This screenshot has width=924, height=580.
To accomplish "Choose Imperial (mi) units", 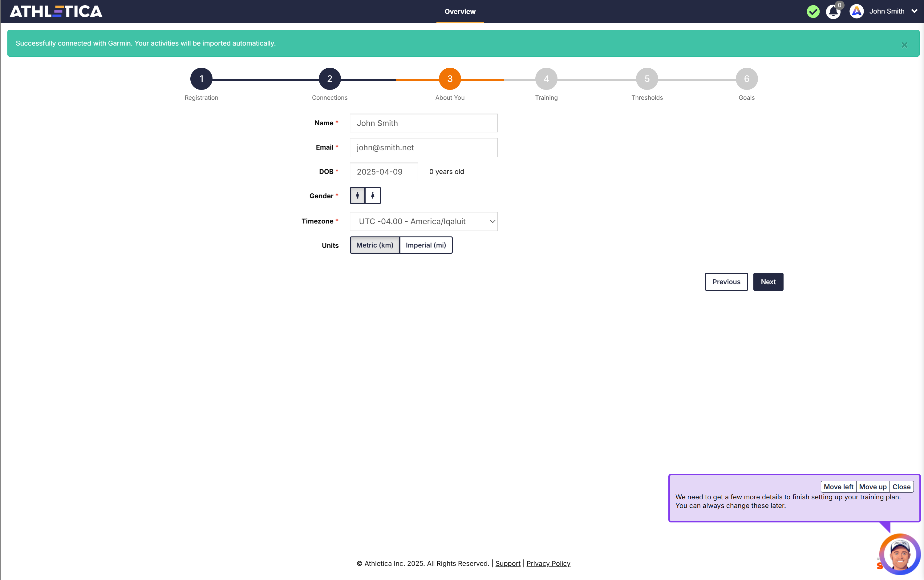I will (426, 245).
